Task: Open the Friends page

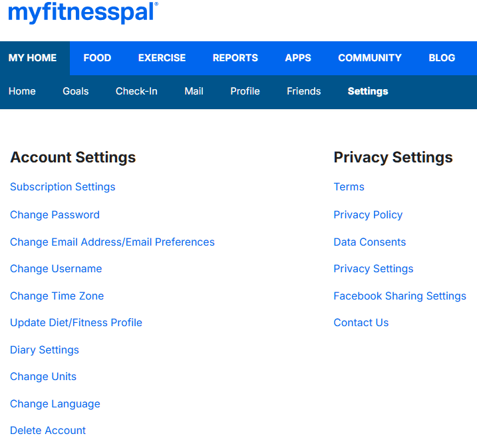Action: click(x=303, y=91)
